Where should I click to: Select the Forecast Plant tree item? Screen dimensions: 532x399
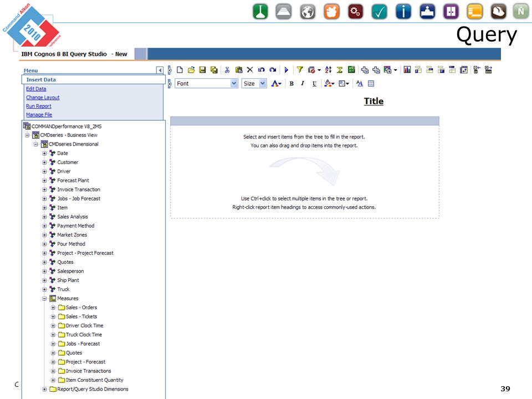coord(73,181)
